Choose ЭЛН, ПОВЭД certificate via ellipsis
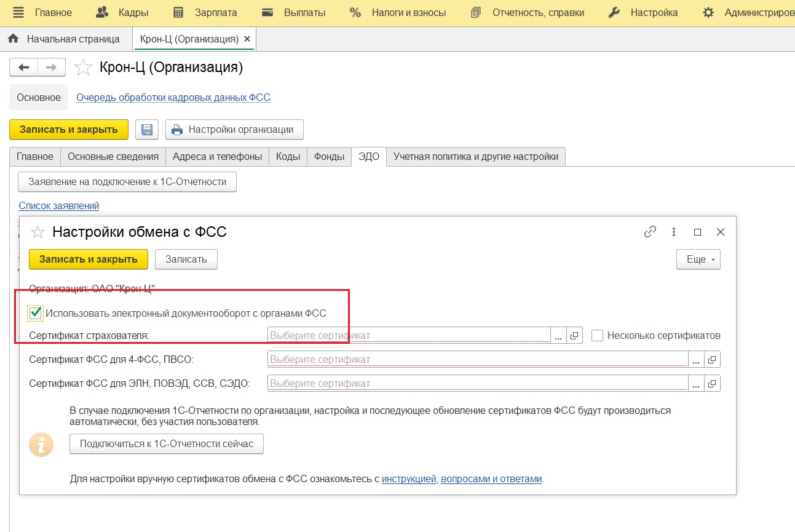795x532 pixels. click(696, 383)
